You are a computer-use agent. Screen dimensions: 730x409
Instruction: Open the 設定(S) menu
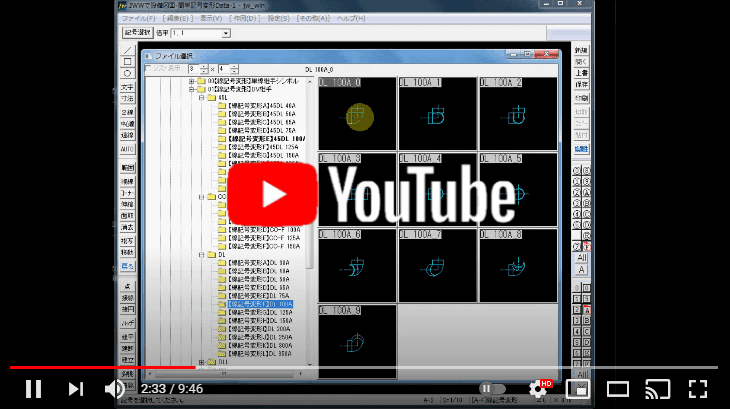pyautogui.click(x=278, y=19)
